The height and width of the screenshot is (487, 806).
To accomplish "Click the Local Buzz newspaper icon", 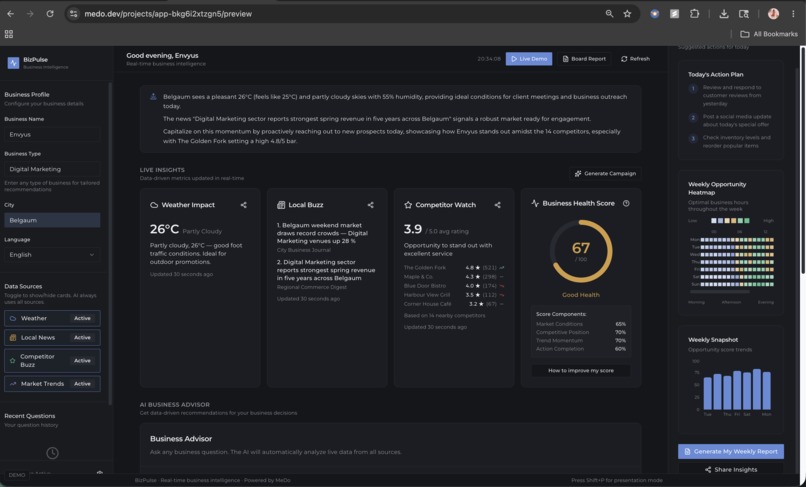I will [281, 205].
